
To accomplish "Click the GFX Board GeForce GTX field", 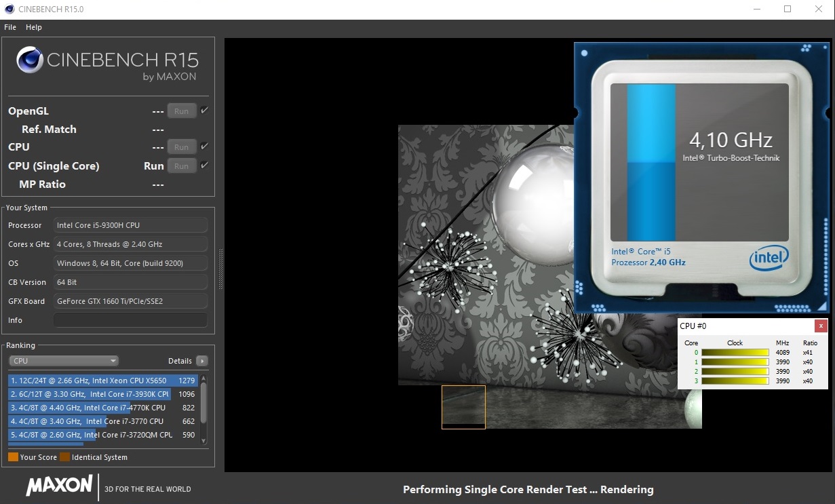I will (x=130, y=301).
